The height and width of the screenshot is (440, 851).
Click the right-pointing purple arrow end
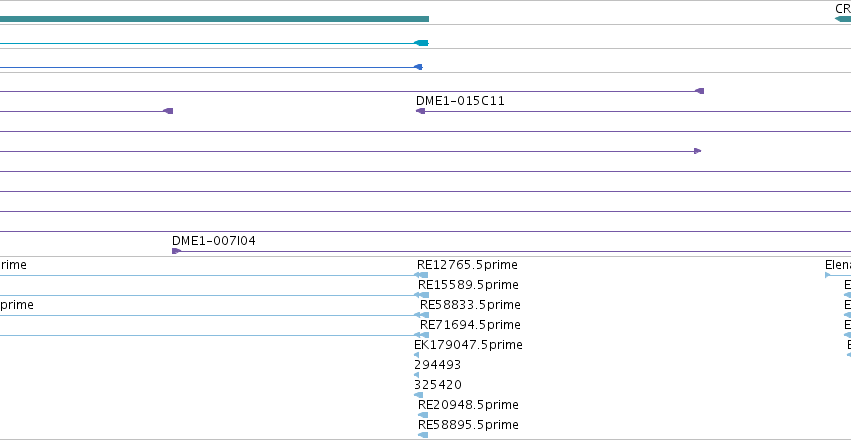[x=697, y=151]
